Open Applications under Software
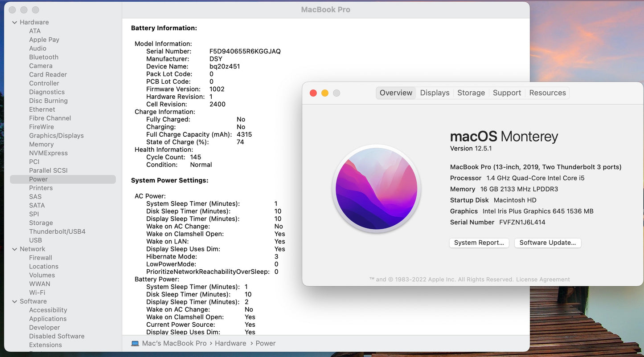Viewport: 644px width, 357px height. click(48, 319)
